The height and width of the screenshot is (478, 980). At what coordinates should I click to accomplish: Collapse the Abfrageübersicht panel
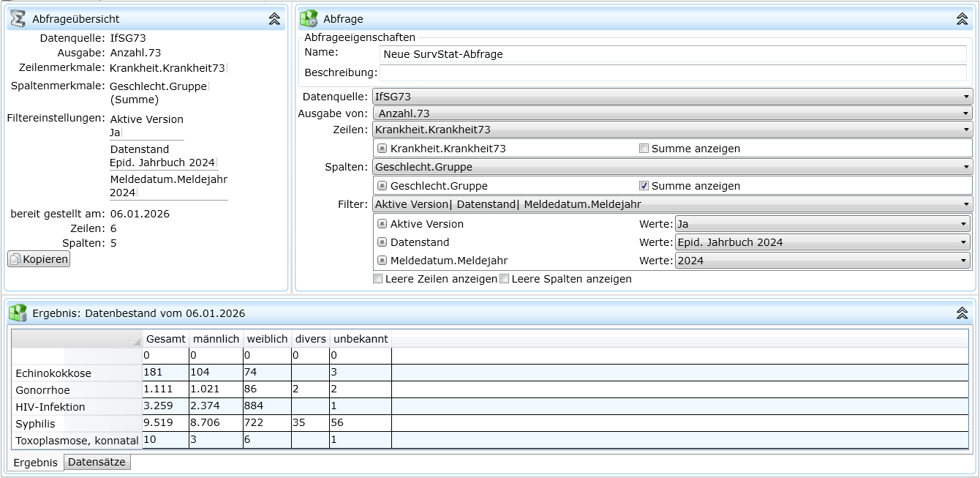click(x=274, y=19)
